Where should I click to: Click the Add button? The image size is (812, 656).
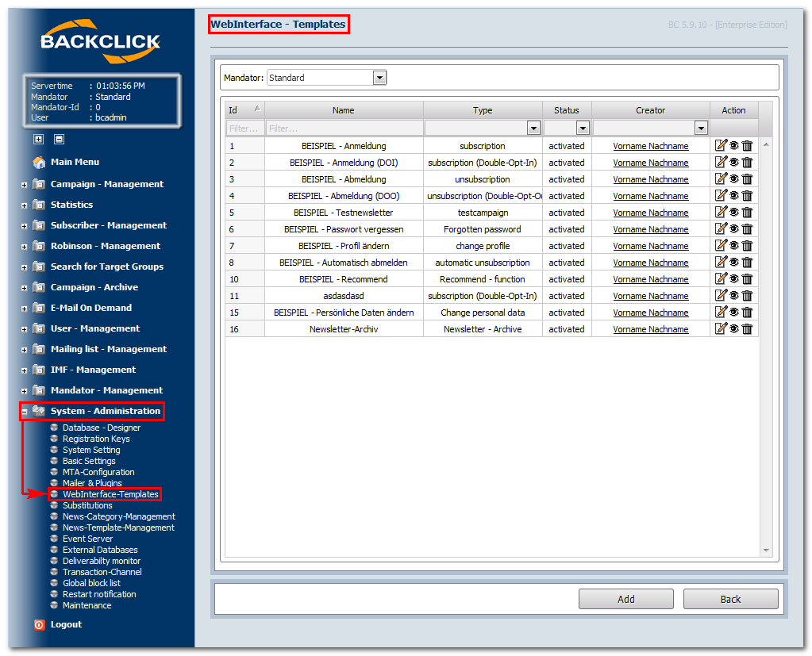coord(625,599)
